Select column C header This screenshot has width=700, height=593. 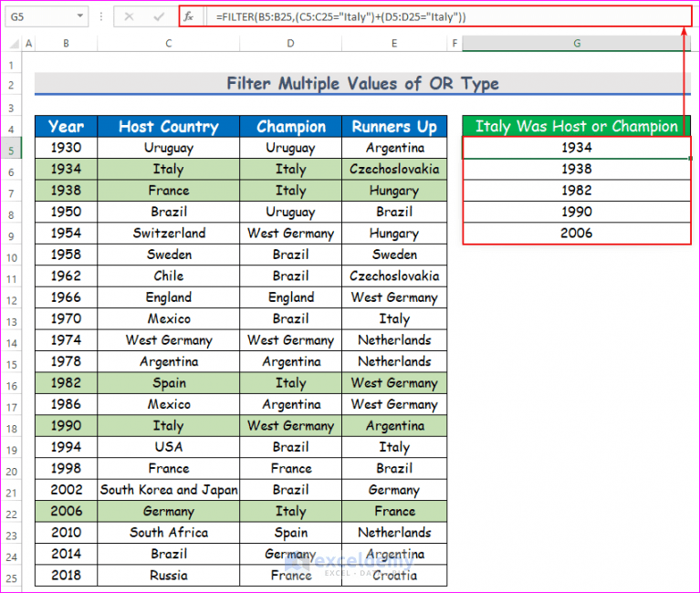click(168, 43)
